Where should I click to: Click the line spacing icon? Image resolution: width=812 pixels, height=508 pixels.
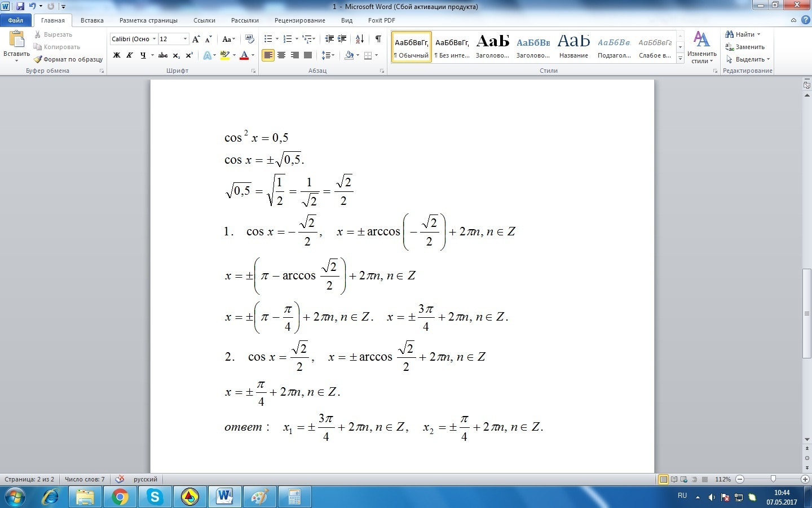pos(327,55)
